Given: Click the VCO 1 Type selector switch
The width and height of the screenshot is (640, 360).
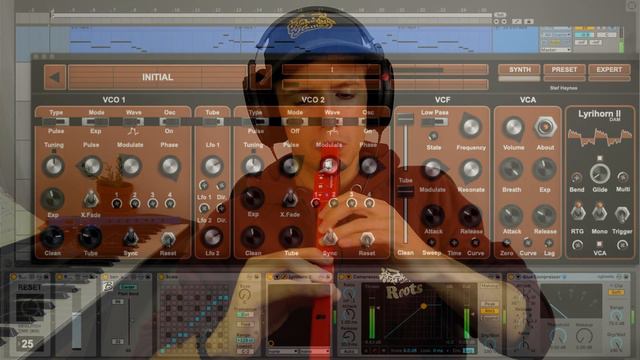Looking at the screenshot, I should 56,122.
